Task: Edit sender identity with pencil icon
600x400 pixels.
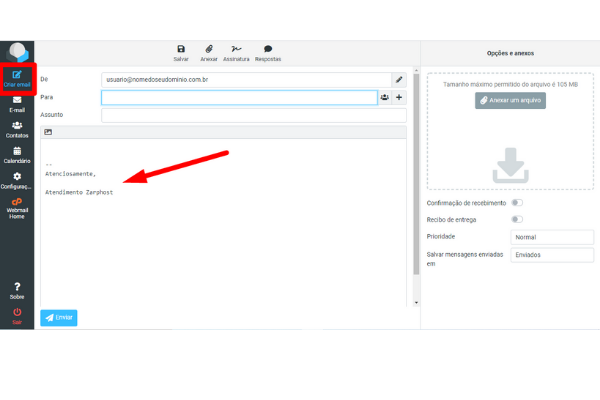Action: pyautogui.click(x=399, y=80)
